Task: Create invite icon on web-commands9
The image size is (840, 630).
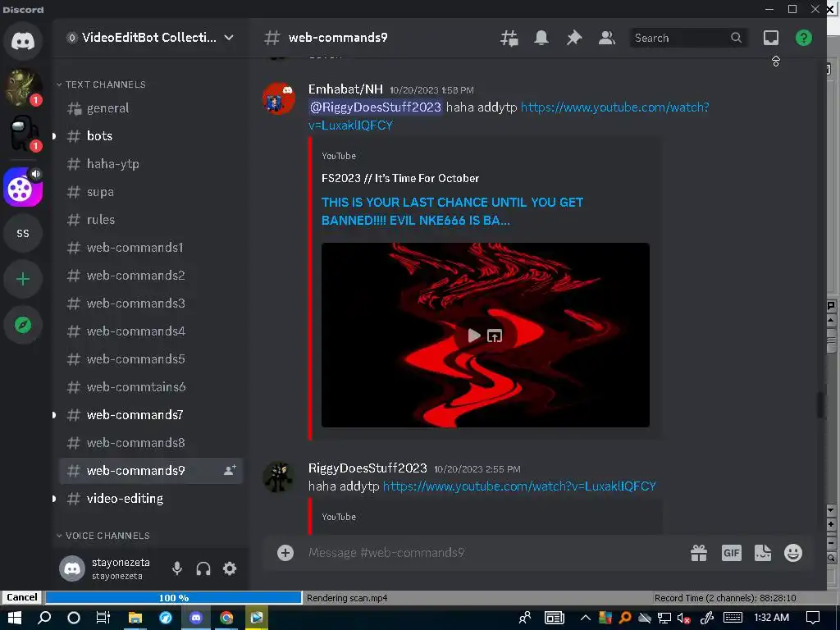Action: [230, 470]
